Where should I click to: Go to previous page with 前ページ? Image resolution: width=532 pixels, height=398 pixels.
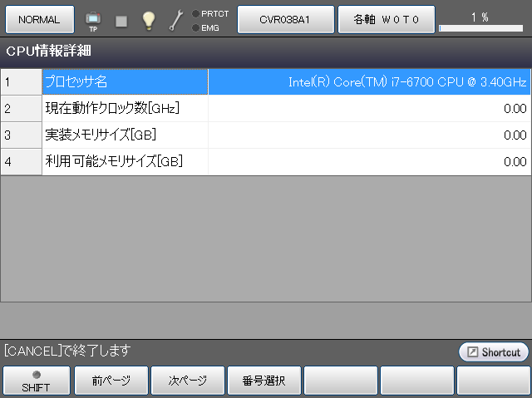(111, 381)
